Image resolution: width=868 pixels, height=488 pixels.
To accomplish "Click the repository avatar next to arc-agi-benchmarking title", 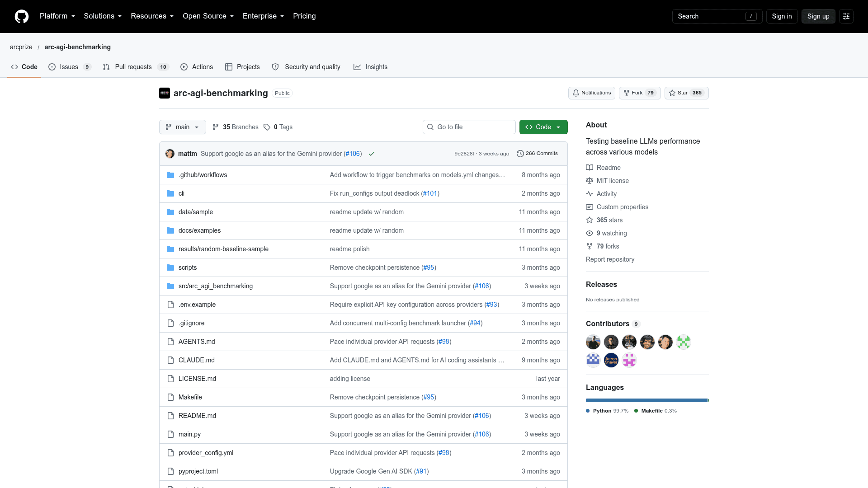I will point(165,93).
